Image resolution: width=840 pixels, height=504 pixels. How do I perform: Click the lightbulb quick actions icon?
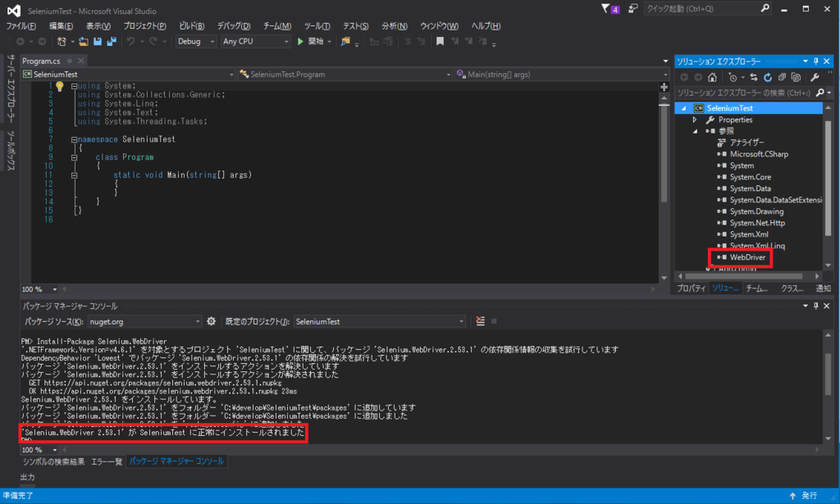pos(59,86)
